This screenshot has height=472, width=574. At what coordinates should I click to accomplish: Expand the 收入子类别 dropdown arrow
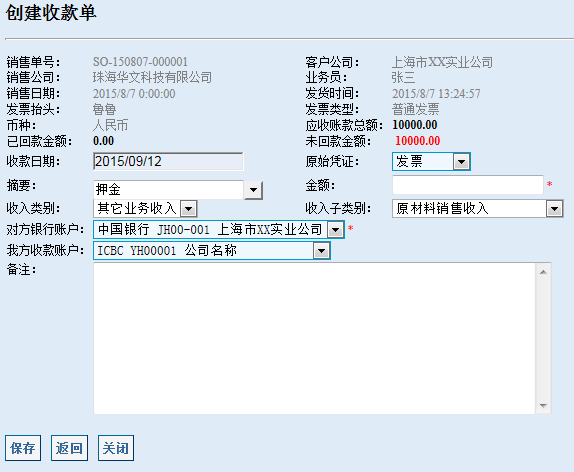(554, 209)
